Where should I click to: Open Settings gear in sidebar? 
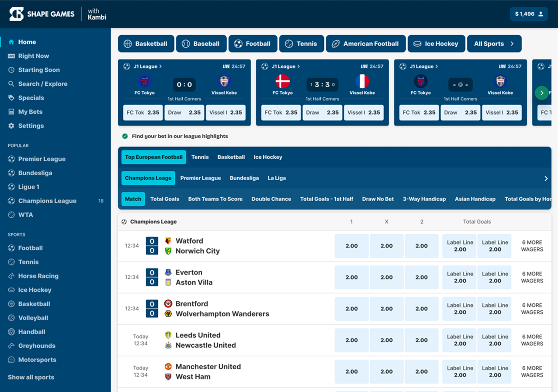[x=11, y=126]
